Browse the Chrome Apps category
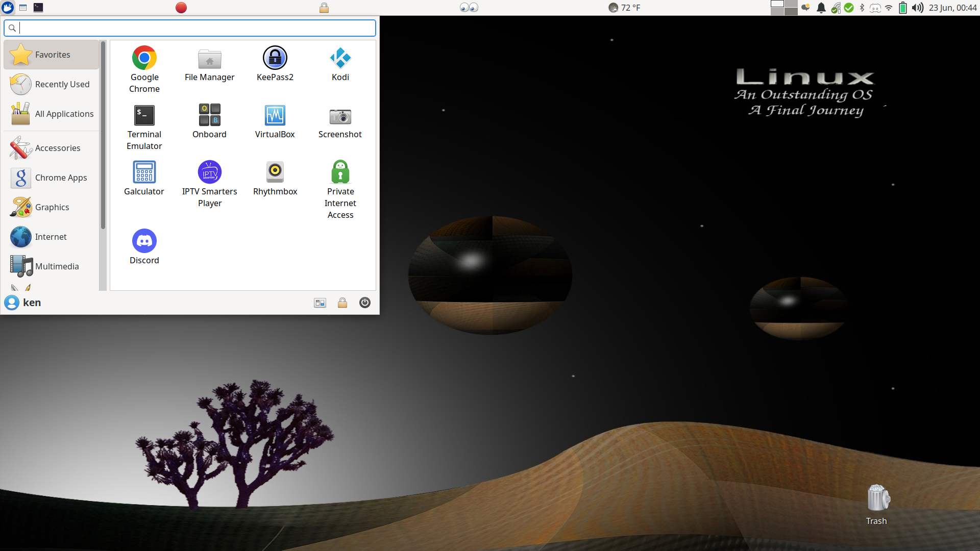The width and height of the screenshot is (980, 551). [51, 178]
